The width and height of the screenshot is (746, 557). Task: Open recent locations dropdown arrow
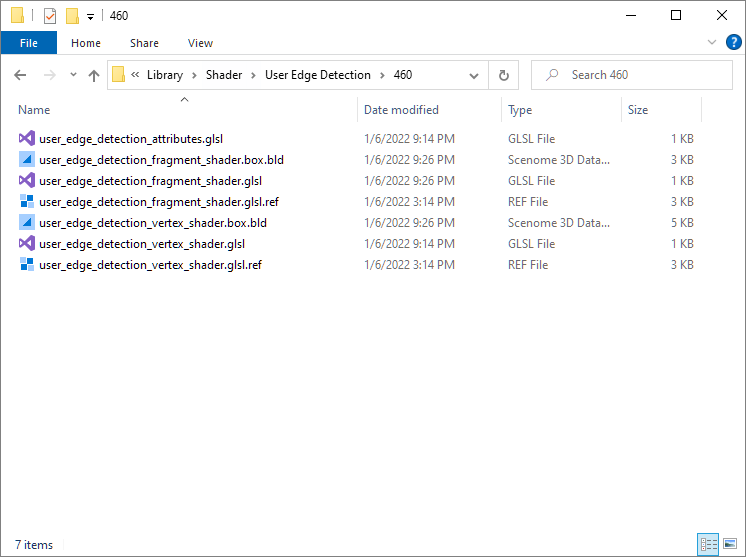tap(73, 75)
